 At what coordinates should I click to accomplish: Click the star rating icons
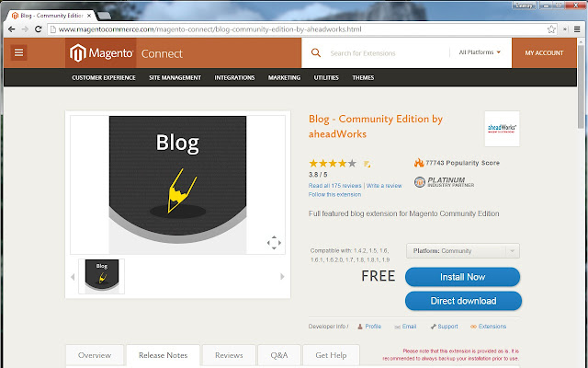[x=333, y=164]
